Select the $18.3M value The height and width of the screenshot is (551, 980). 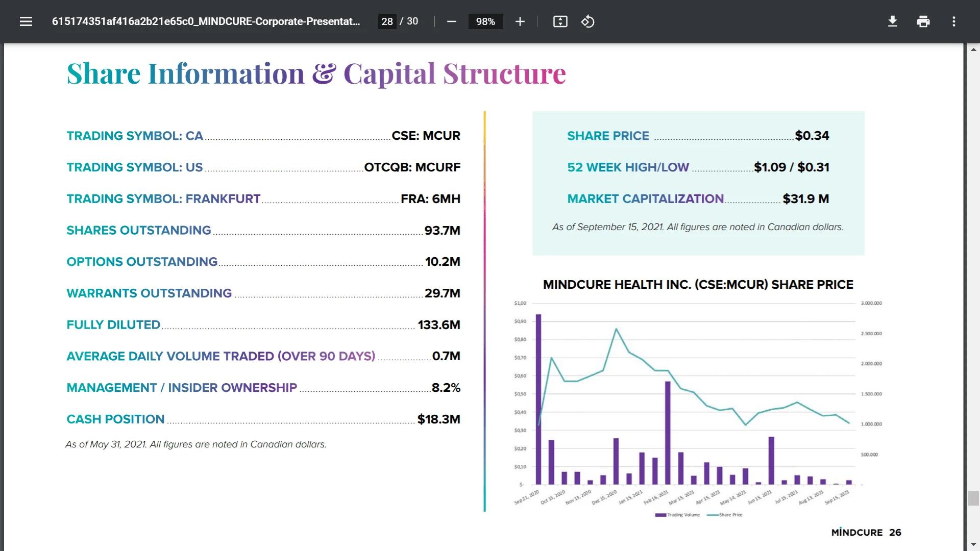click(438, 419)
